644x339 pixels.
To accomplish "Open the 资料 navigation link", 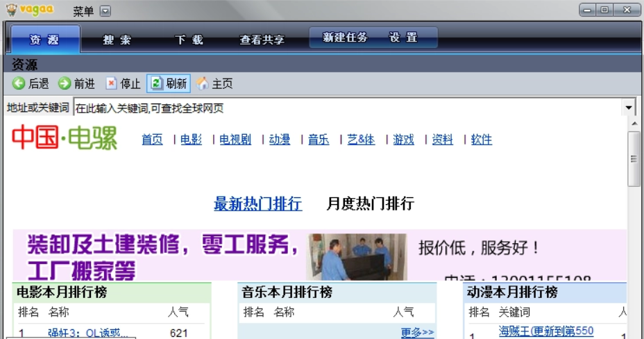I will (442, 140).
